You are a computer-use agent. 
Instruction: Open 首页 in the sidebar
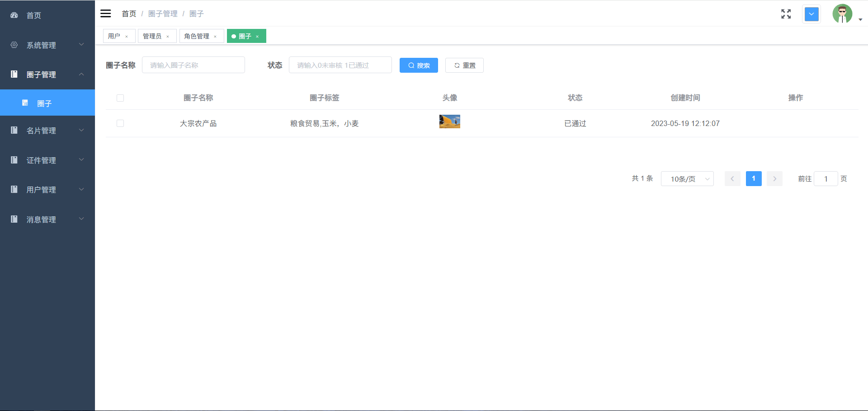(47, 15)
